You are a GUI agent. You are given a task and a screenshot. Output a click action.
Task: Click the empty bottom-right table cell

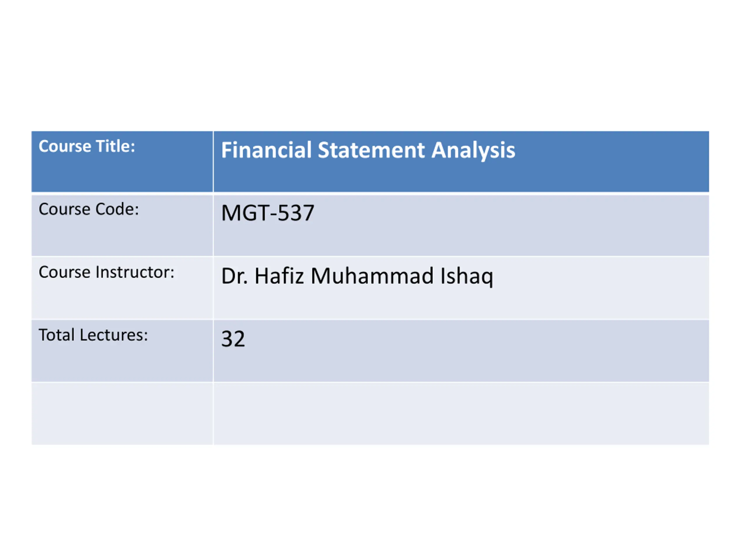coord(461,414)
